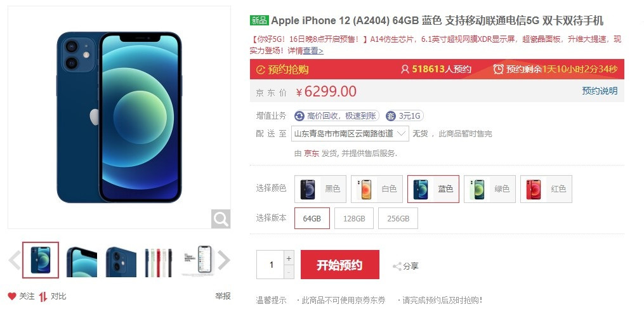Click the 高价回收 recycle service badge
Viewport: 644px width, 328px height.
tap(336, 115)
